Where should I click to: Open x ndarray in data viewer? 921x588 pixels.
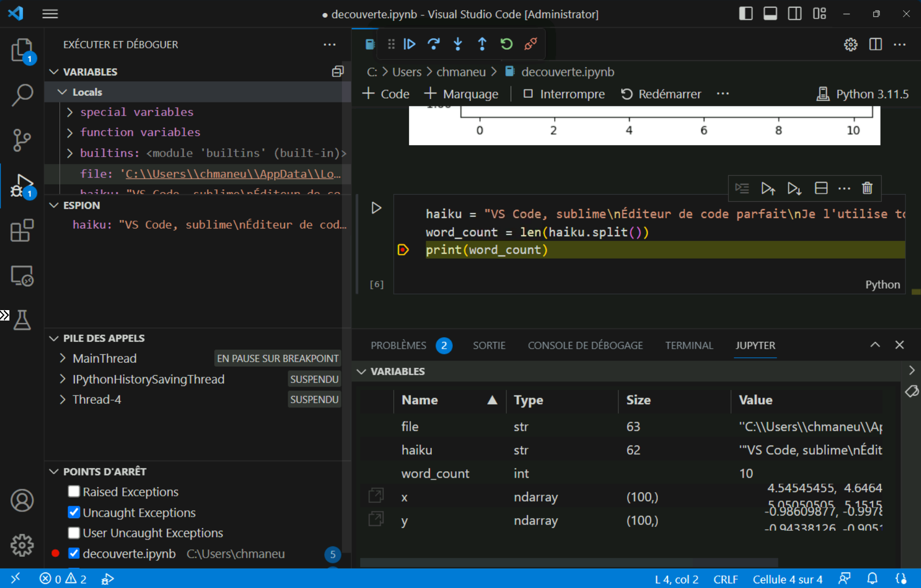pyautogui.click(x=376, y=495)
